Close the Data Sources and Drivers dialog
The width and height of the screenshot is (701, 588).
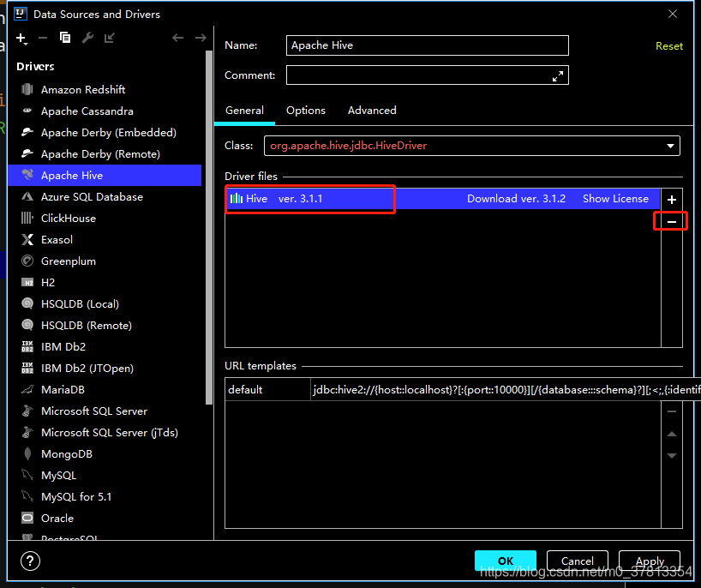(x=673, y=15)
